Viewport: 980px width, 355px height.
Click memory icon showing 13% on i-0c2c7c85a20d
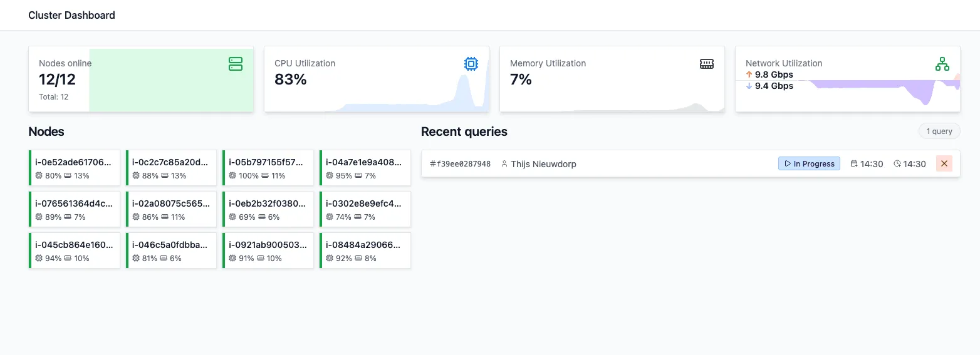point(165,176)
